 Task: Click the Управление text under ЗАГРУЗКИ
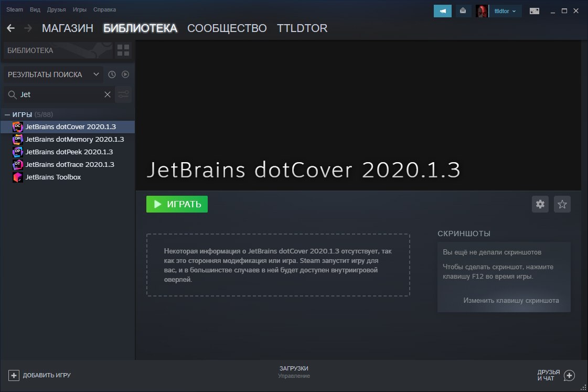294,376
